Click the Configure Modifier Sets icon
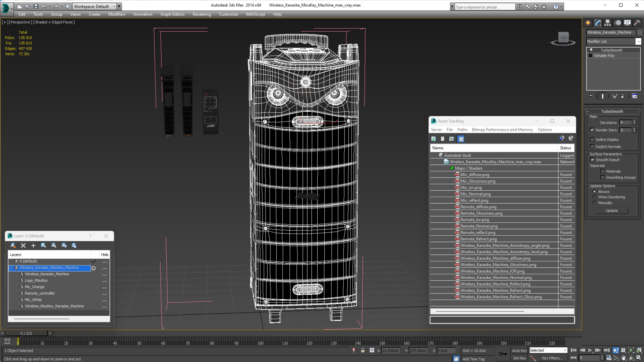 point(635,96)
